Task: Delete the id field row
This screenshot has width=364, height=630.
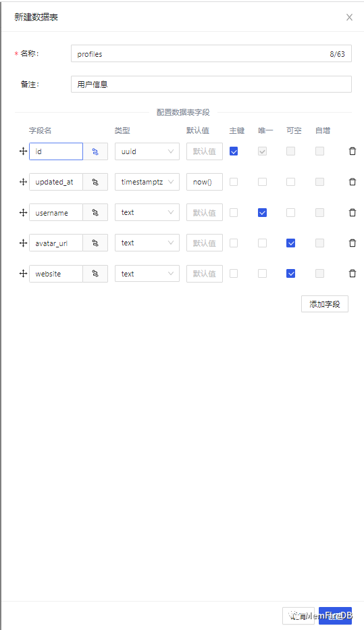Action: pyautogui.click(x=353, y=151)
